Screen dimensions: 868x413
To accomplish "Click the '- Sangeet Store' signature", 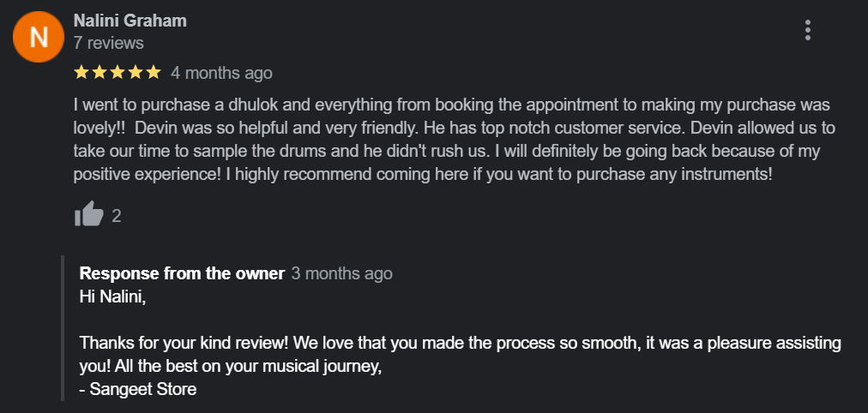I will click(x=138, y=389).
